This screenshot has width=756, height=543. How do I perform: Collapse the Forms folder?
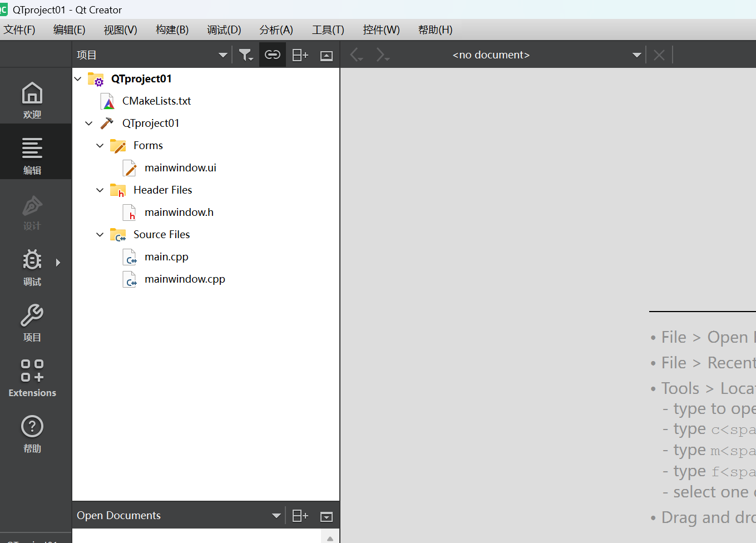[x=100, y=146]
